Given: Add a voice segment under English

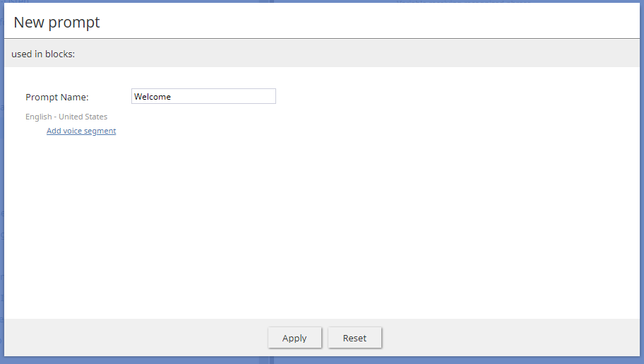Looking at the screenshot, I should click(x=81, y=131).
